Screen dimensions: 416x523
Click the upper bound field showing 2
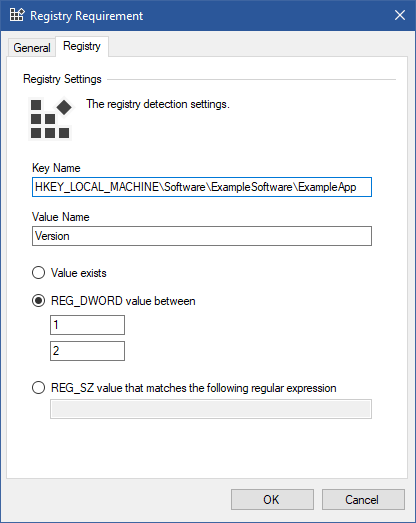click(87, 351)
